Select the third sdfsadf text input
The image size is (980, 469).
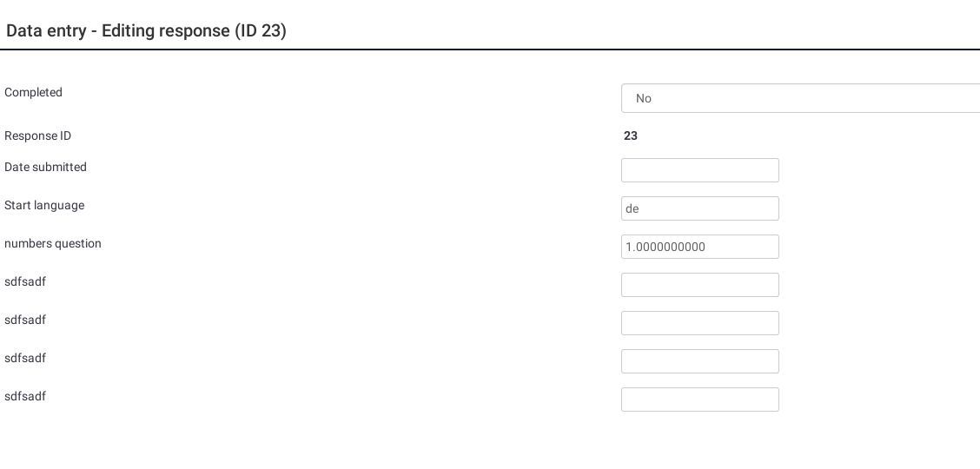(699, 361)
